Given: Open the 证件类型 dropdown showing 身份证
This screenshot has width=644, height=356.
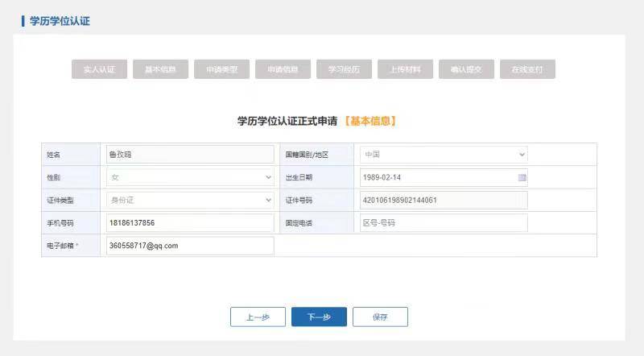Looking at the screenshot, I should pos(190,201).
